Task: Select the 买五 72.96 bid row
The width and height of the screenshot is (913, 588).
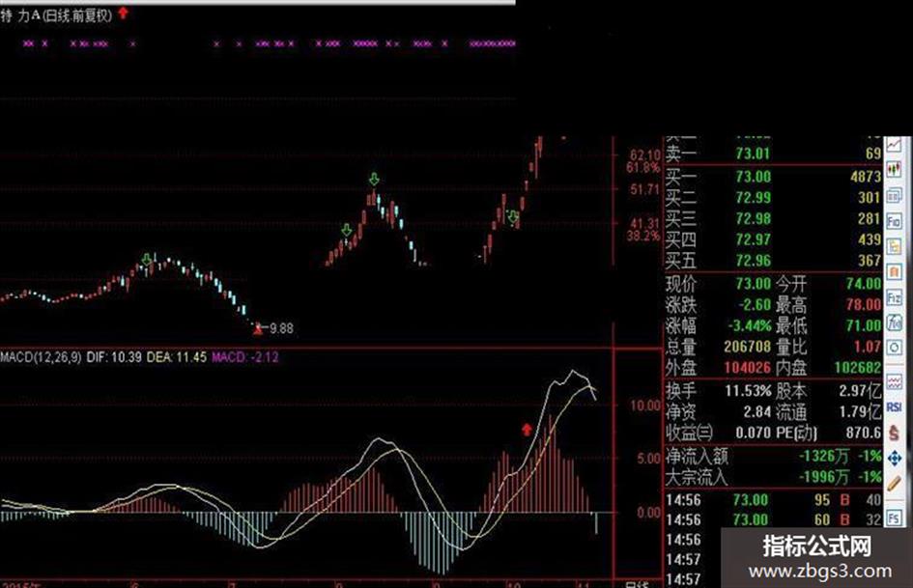Action: click(x=773, y=261)
